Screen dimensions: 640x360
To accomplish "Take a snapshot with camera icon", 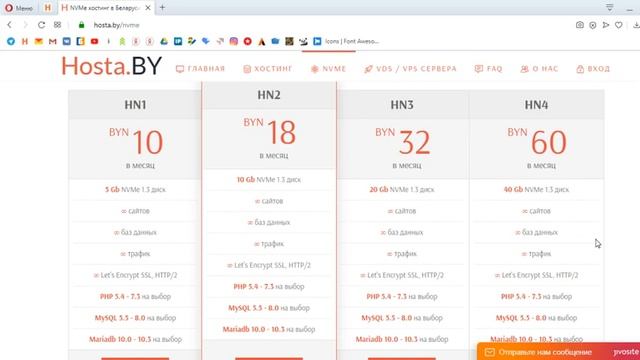I will tap(580, 25).
